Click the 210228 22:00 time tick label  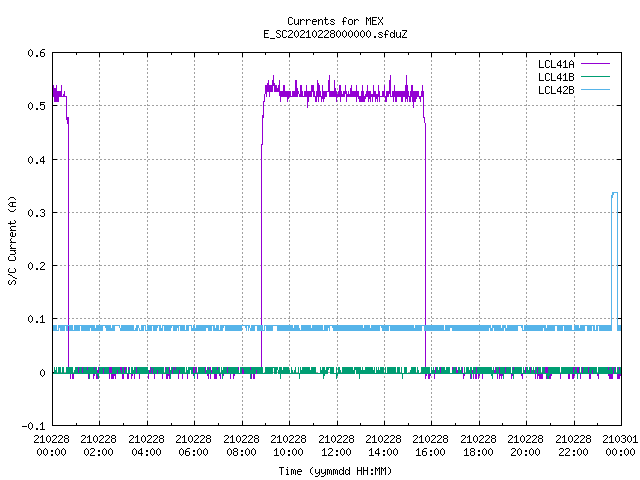[x=573, y=446]
